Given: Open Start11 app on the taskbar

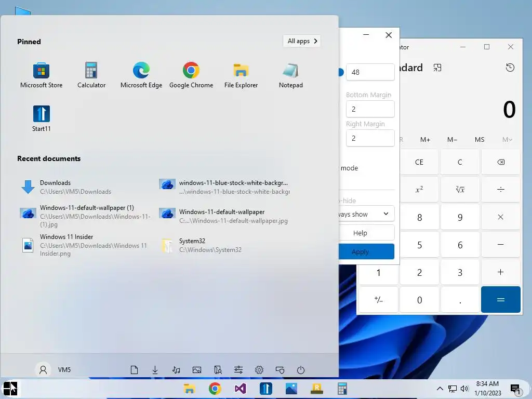Looking at the screenshot, I should pos(265,389).
